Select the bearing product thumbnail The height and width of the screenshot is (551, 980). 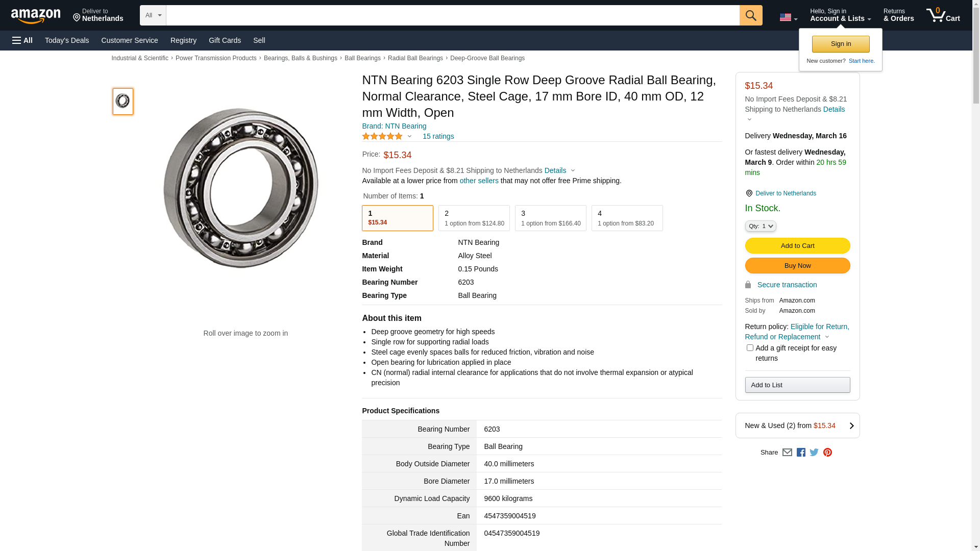[x=123, y=101]
